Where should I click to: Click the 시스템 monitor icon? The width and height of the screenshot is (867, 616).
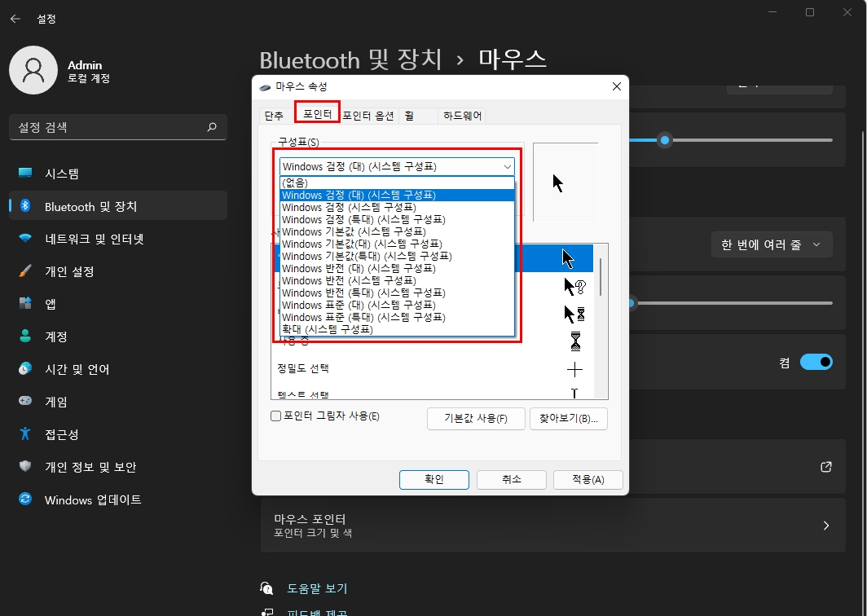coord(25,173)
